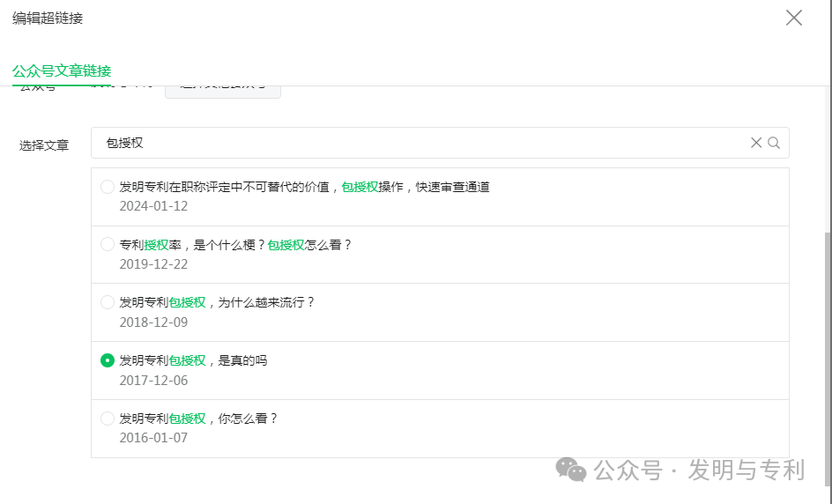
Task: Click into the 选择文章 search field
Action: pos(440,143)
